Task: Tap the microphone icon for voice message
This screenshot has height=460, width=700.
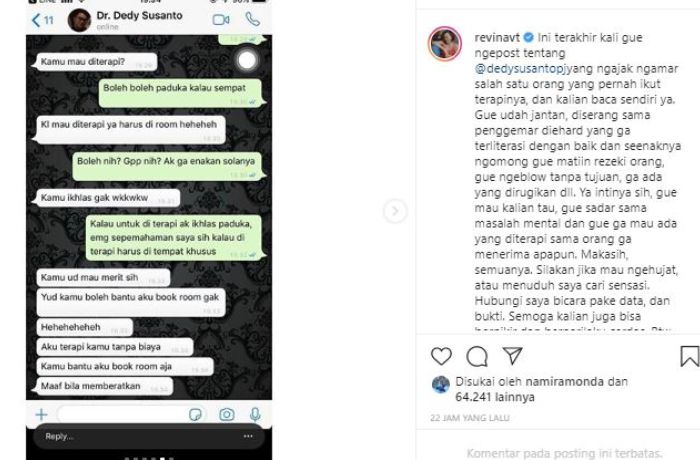Action: (255, 414)
